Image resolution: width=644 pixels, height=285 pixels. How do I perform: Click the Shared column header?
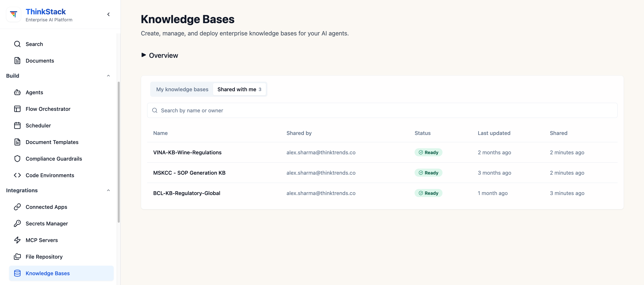tap(558, 133)
